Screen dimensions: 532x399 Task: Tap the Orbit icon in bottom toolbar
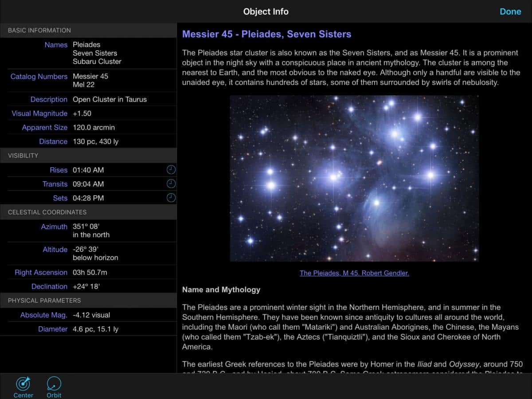(x=54, y=384)
